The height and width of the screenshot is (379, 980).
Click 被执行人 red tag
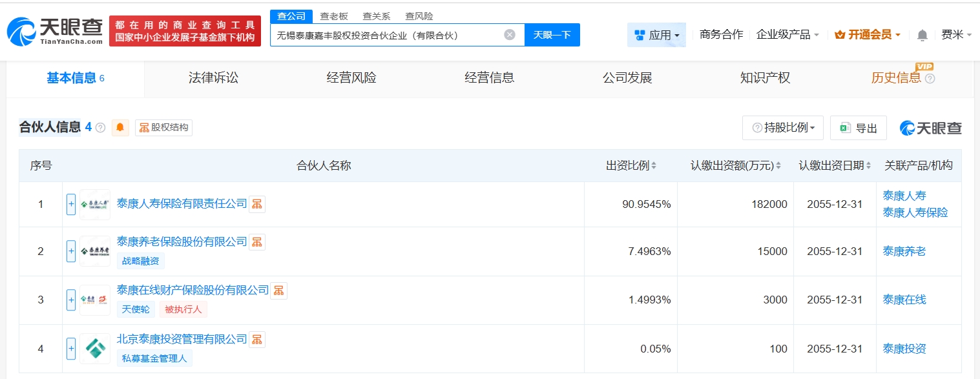[183, 309]
